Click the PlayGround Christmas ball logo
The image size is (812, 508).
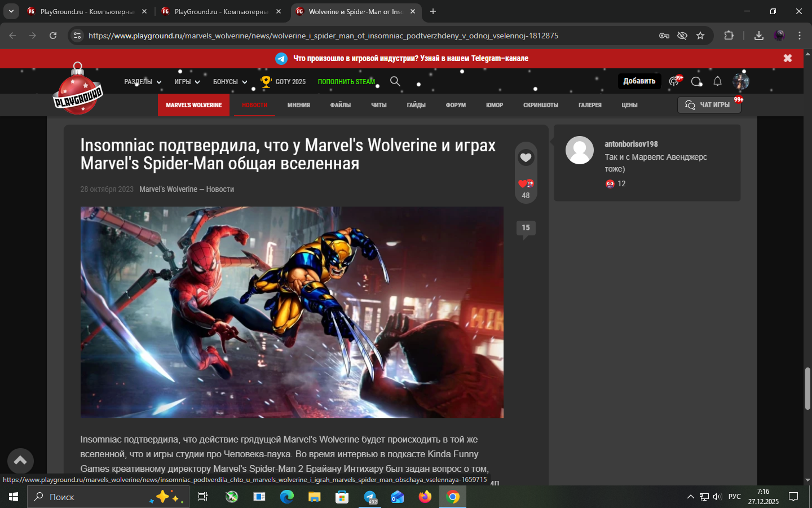pyautogui.click(x=78, y=89)
